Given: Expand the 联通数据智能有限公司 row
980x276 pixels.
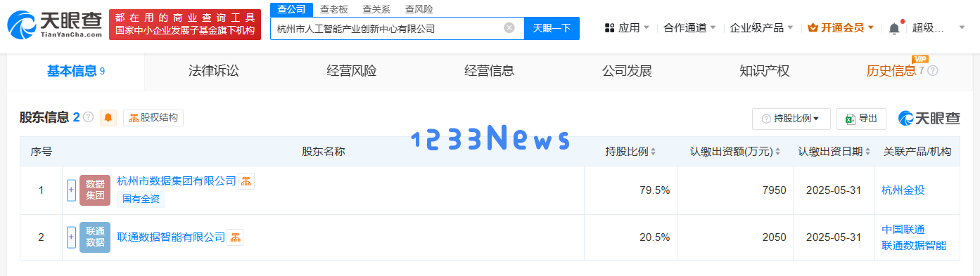Looking at the screenshot, I should click(x=71, y=237).
